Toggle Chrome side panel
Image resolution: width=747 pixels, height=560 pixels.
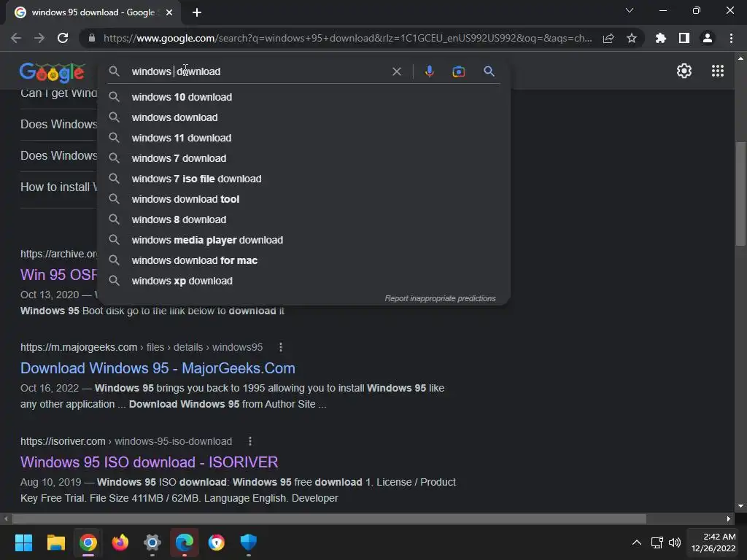[684, 38]
